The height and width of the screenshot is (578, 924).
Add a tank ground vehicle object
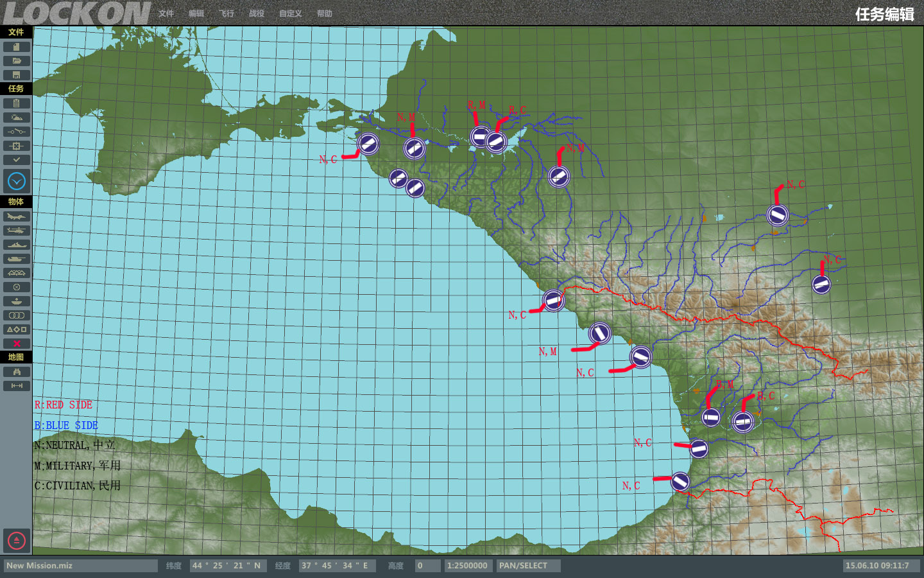point(16,259)
